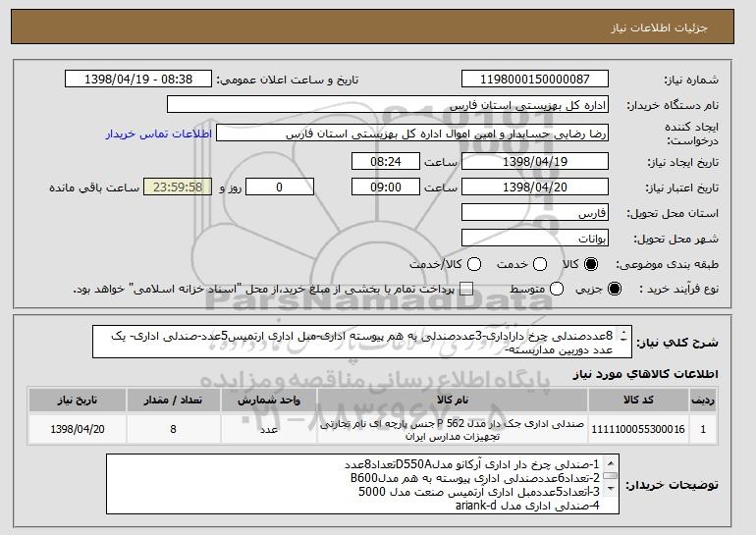
Task: Select the خدمت radio button
Action: (x=540, y=264)
